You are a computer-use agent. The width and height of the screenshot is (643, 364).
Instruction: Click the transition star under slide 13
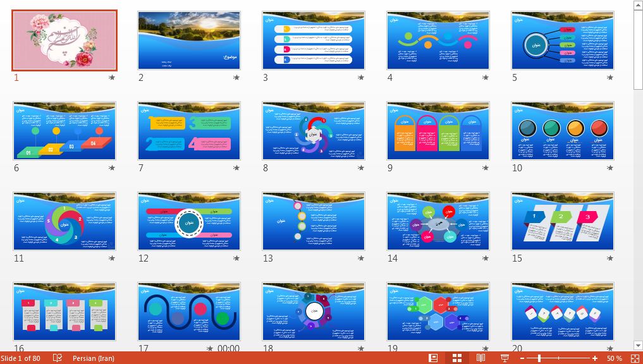click(361, 258)
